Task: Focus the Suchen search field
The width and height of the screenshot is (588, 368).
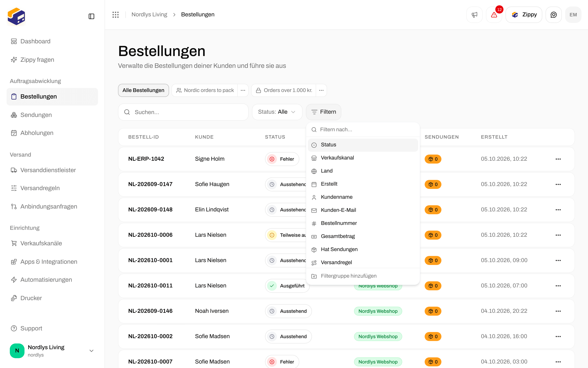Action: tap(183, 112)
